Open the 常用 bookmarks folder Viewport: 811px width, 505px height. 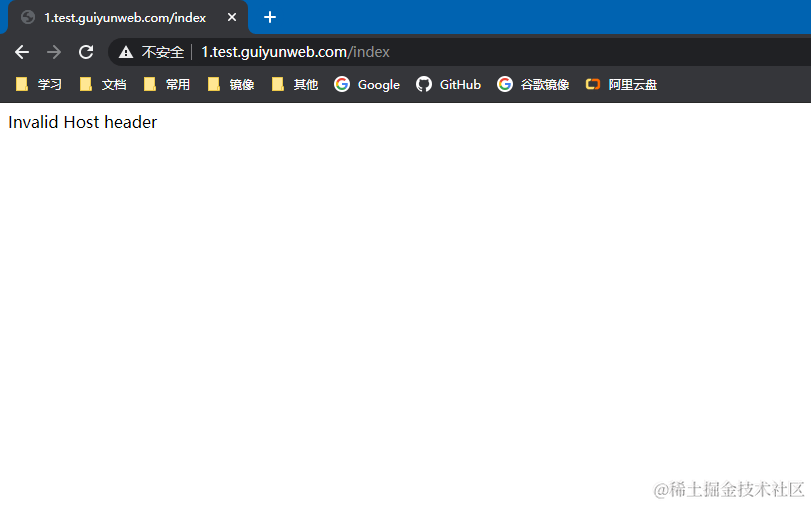click(167, 84)
